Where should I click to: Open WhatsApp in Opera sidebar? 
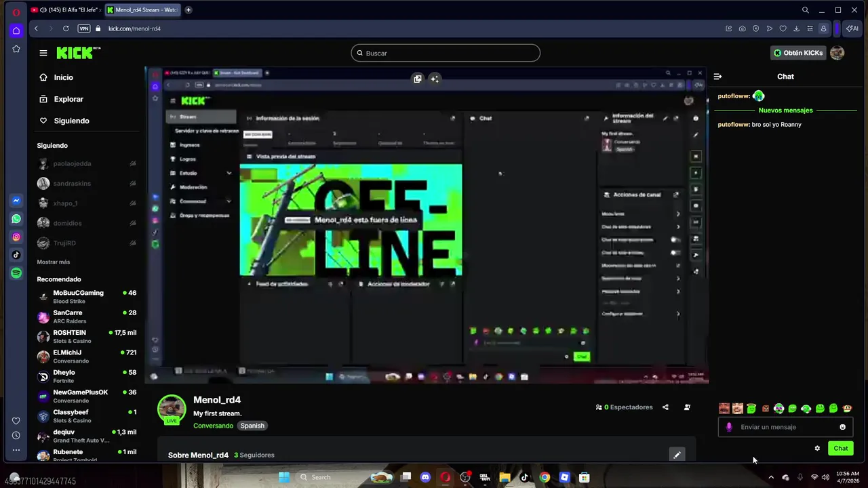coord(16,219)
